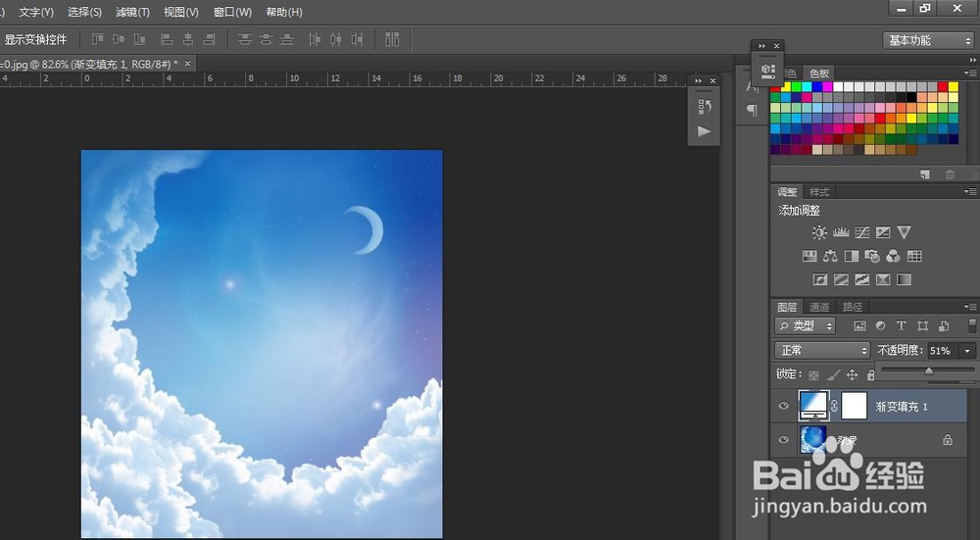Click the Align right edges icon
This screenshot has height=540, width=980.
point(210,39)
